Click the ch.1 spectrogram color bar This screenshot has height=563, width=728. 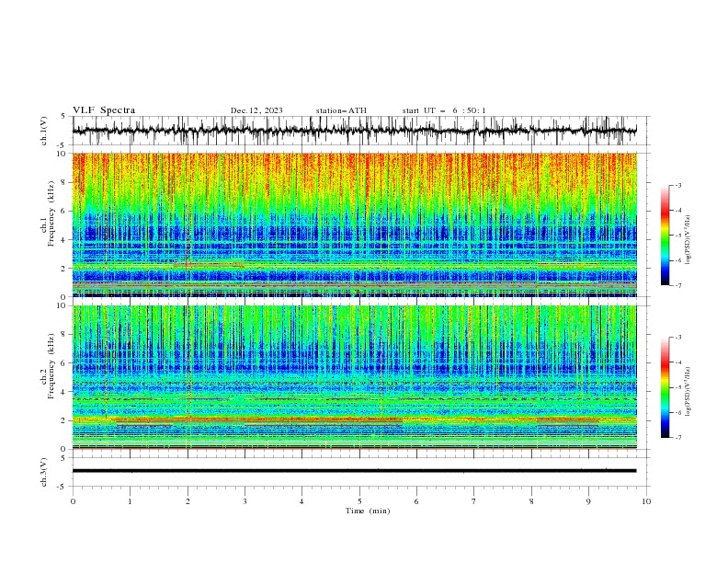tap(665, 236)
